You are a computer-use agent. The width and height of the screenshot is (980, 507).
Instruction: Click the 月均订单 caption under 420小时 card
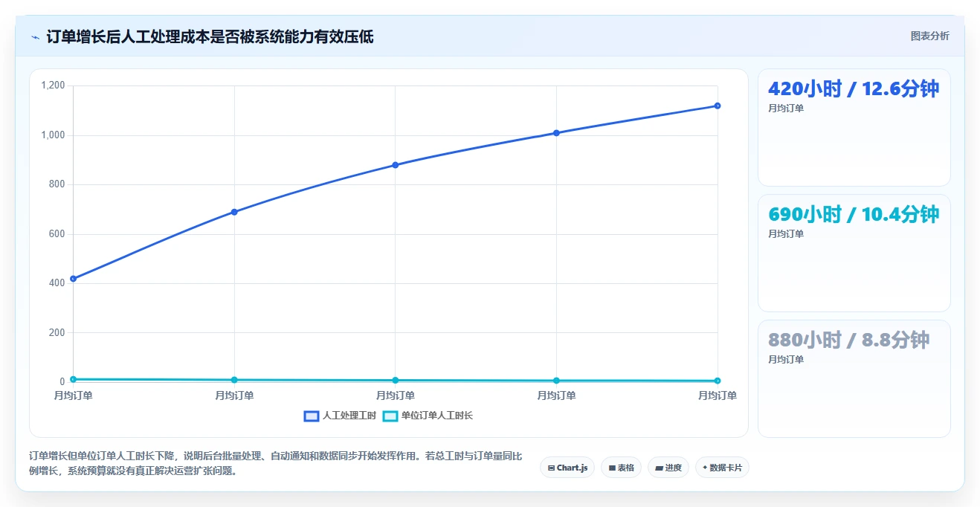coord(786,108)
